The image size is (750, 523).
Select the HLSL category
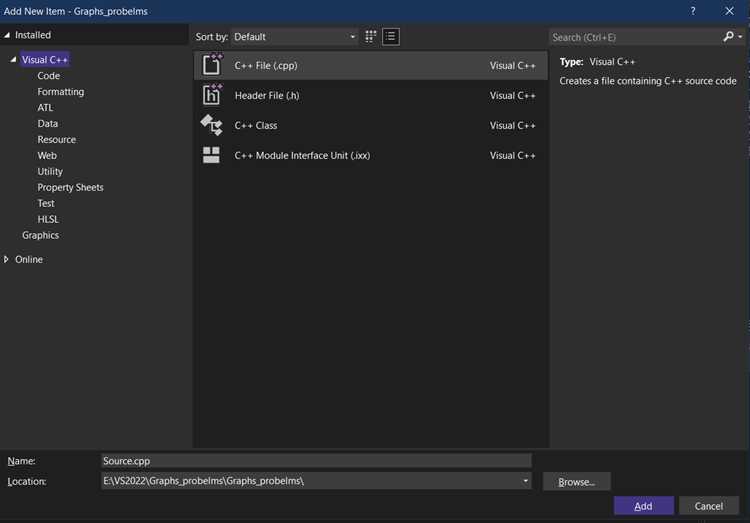[x=48, y=219]
